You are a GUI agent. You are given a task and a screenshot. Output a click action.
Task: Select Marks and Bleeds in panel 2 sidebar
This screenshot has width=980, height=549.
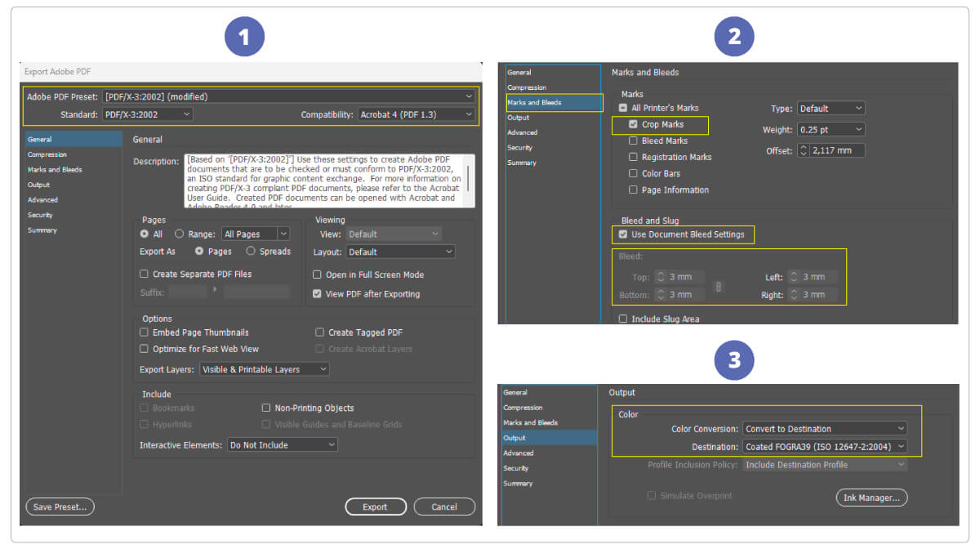(x=534, y=103)
